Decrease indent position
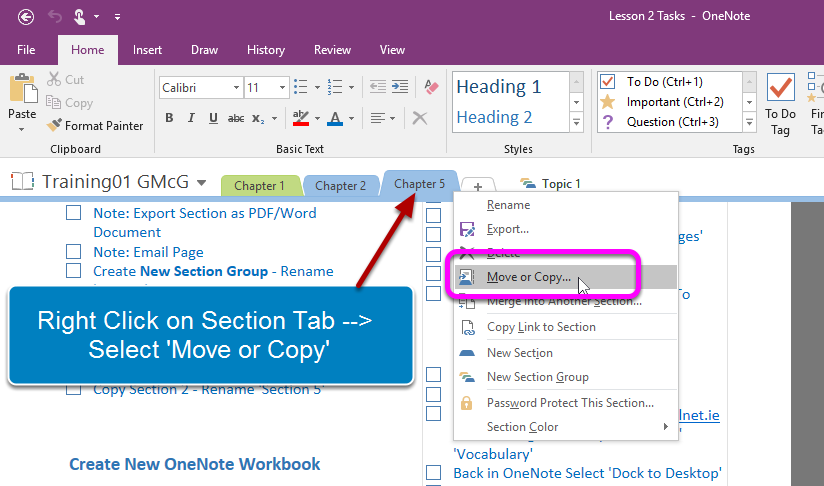Screen dimensions: 824x486 377,87
